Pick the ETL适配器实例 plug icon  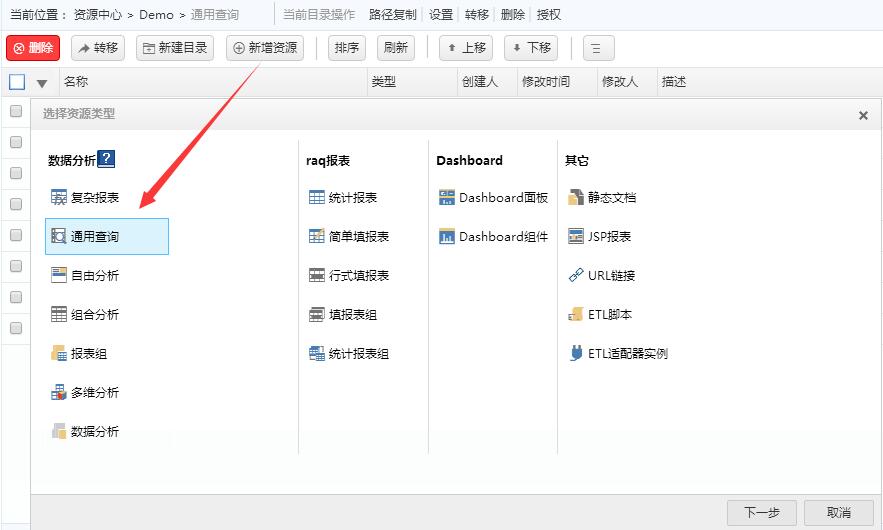(576, 353)
